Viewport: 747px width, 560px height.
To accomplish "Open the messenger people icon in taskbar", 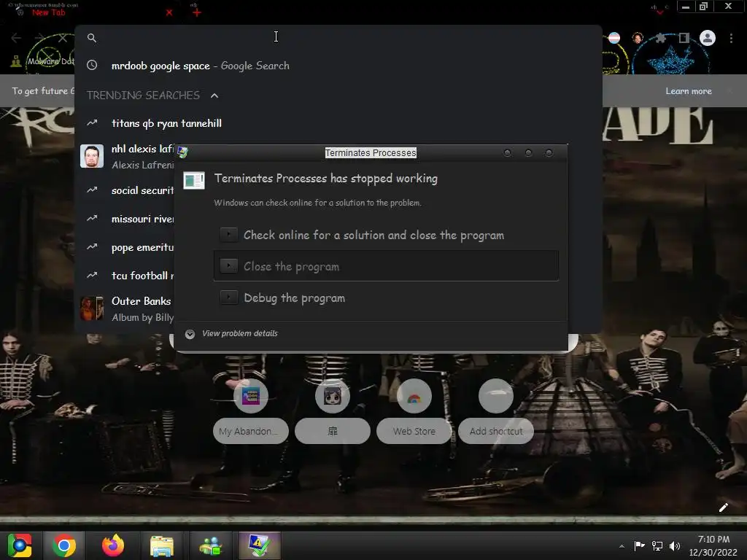I will click(211, 545).
